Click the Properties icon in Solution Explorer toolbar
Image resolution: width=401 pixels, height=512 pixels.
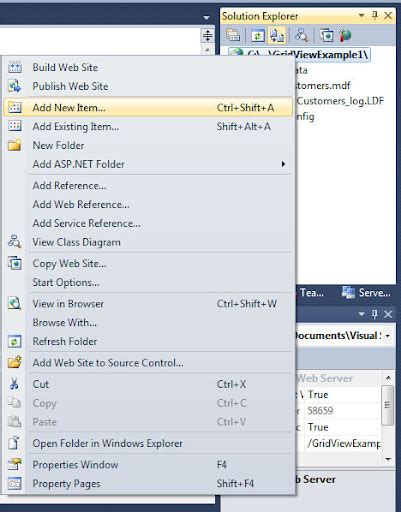coord(233,35)
